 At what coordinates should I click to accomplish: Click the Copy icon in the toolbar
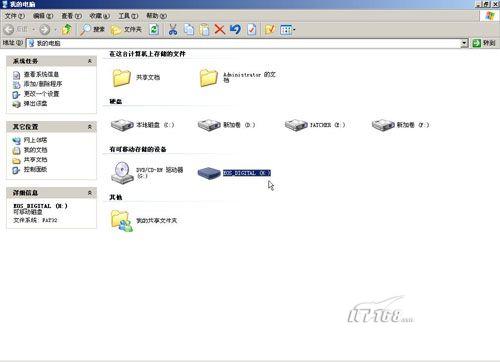[x=189, y=29]
